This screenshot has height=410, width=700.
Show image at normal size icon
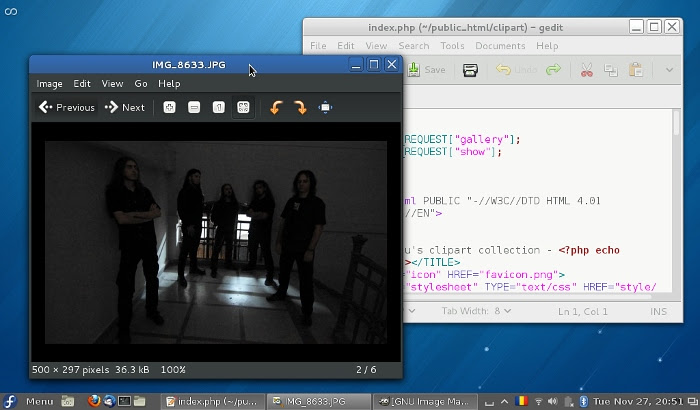tap(218, 107)
